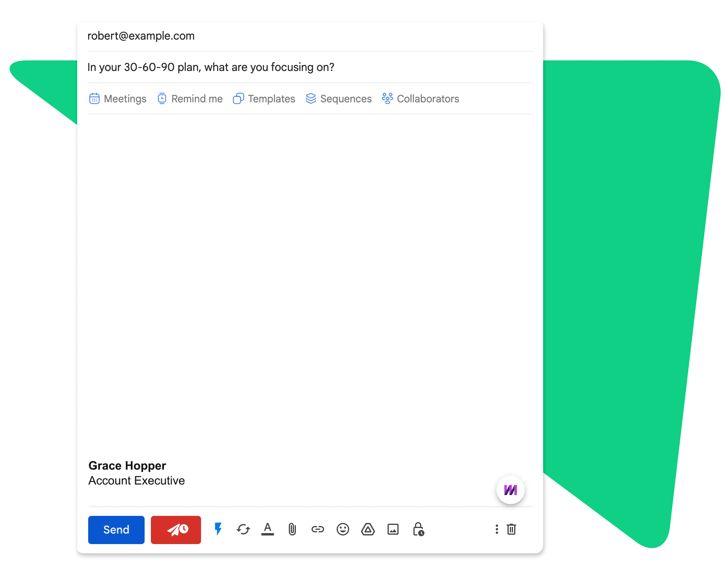Open the Meetings option
Screen dimensions: 725x588
pyautogui.click(x=118, y=99)
